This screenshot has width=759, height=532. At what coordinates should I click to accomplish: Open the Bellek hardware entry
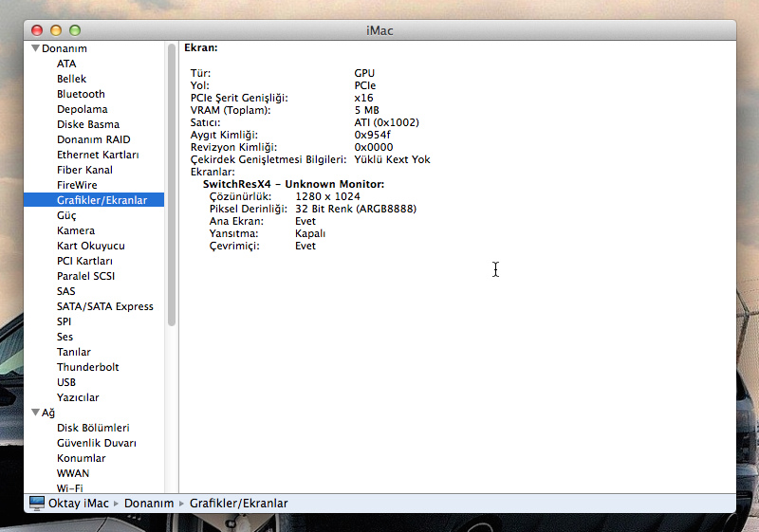(71, 79)
